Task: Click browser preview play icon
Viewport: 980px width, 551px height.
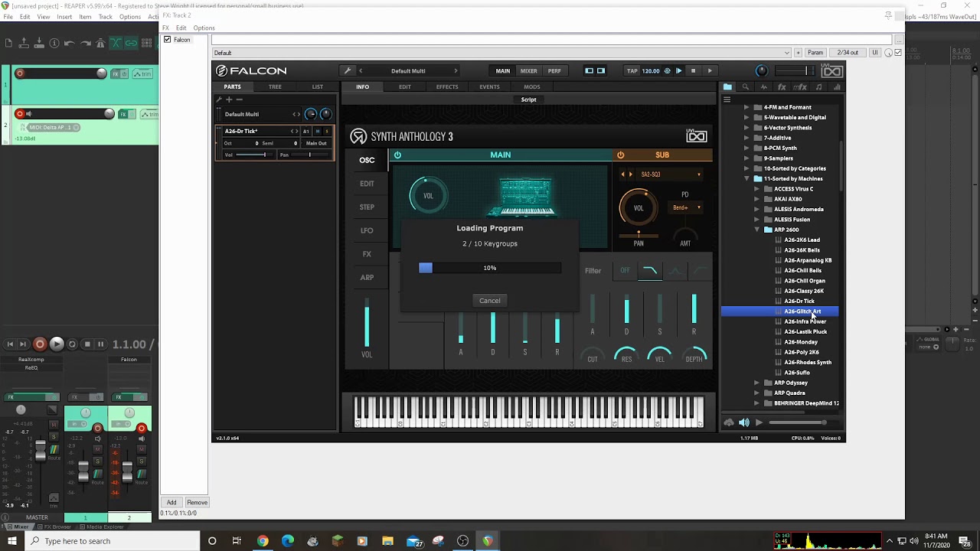Action: tap(759, 422)
